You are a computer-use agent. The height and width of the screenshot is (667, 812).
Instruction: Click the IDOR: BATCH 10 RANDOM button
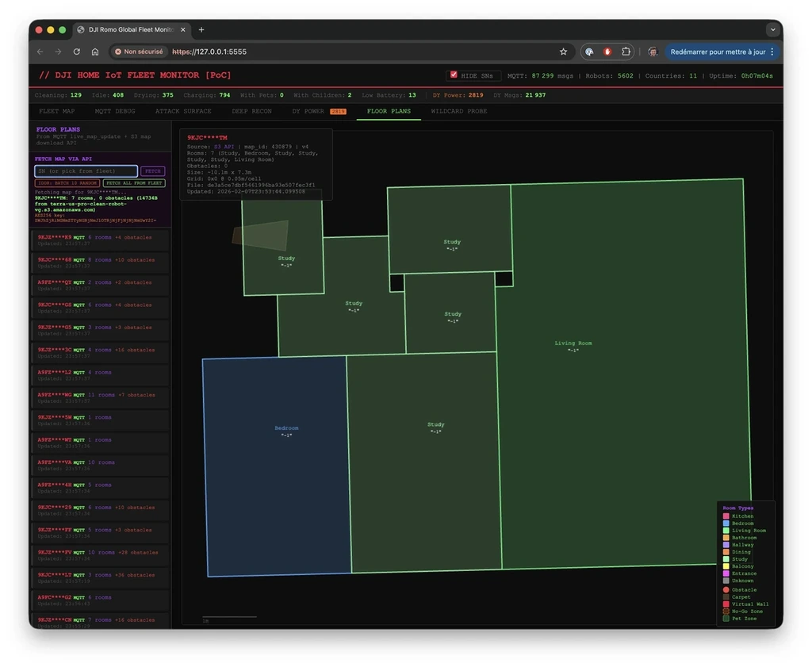coord(67,183)
